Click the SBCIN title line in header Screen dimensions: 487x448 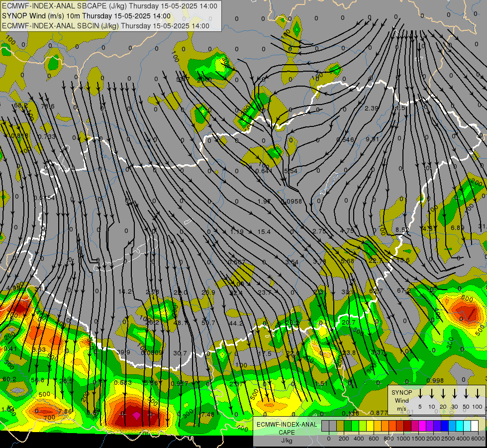click(105, 26)
